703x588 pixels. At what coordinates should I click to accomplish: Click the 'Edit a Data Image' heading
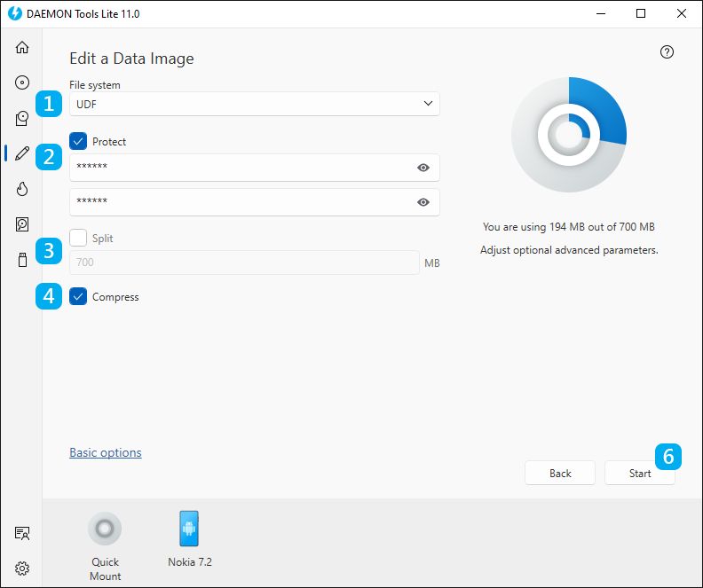131,59
